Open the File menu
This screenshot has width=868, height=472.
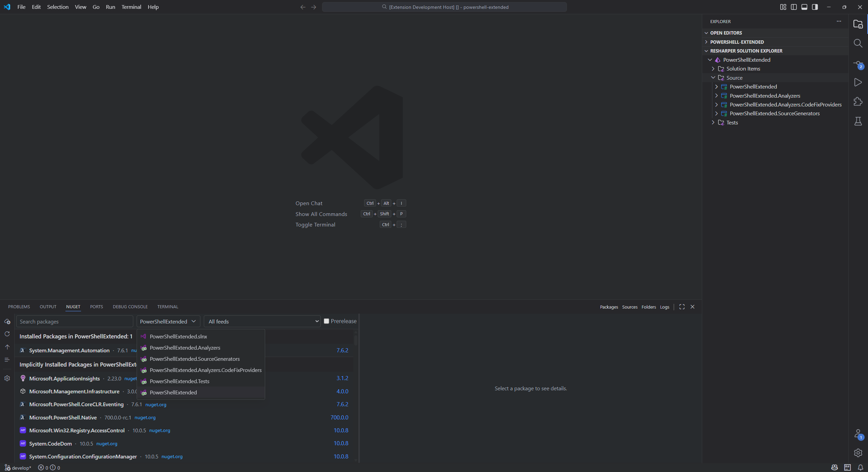tap(21, 7)
